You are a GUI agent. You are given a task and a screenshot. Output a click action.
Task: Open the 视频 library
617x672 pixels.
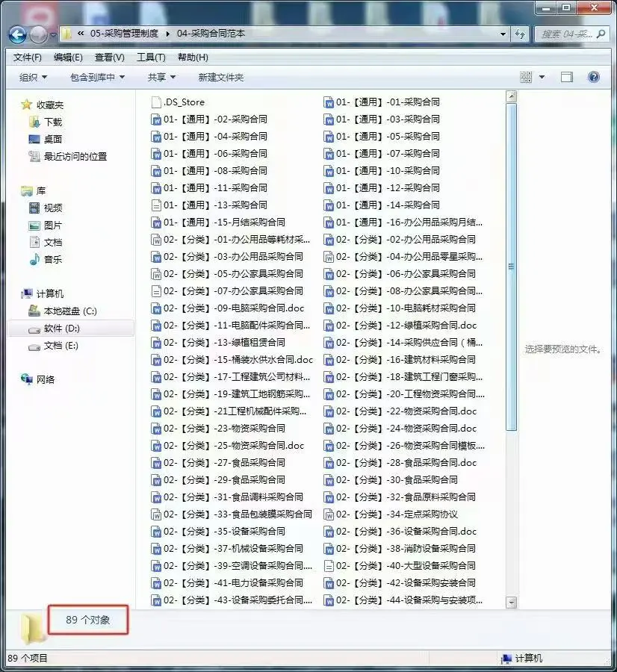[46, 208]
